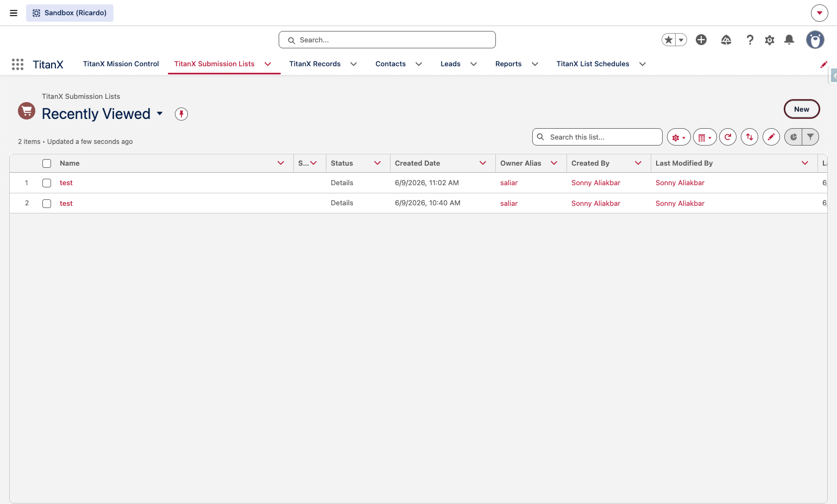Open the hamburger menu at top left
The image size is (837, 504).
click(x=14, y=13)
